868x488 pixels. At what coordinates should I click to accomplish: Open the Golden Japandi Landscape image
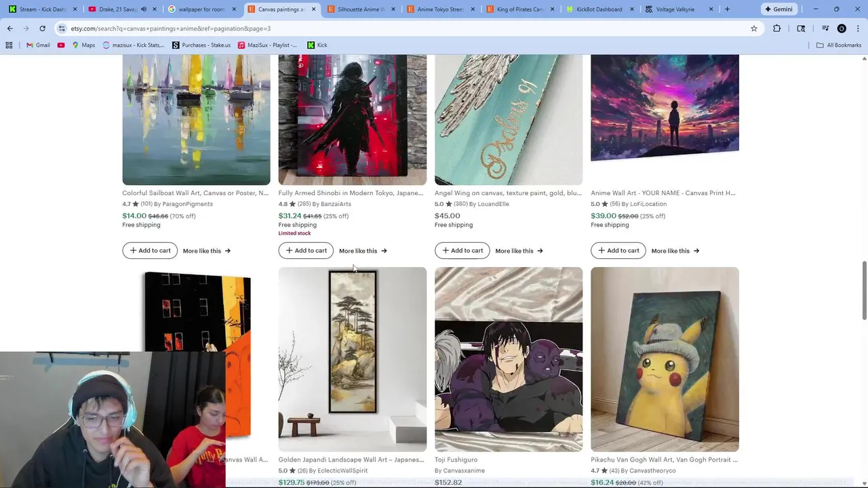tap(353, 359)
